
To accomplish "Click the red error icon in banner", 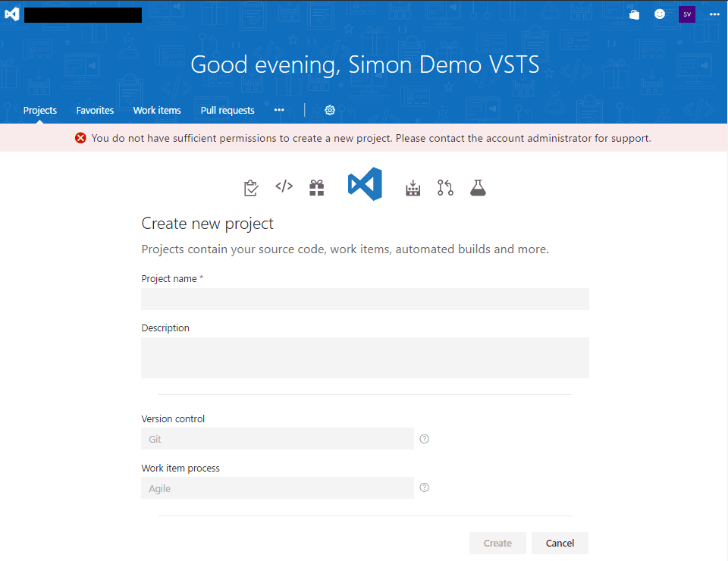I will pyautogui.click(x=80, y=138).
